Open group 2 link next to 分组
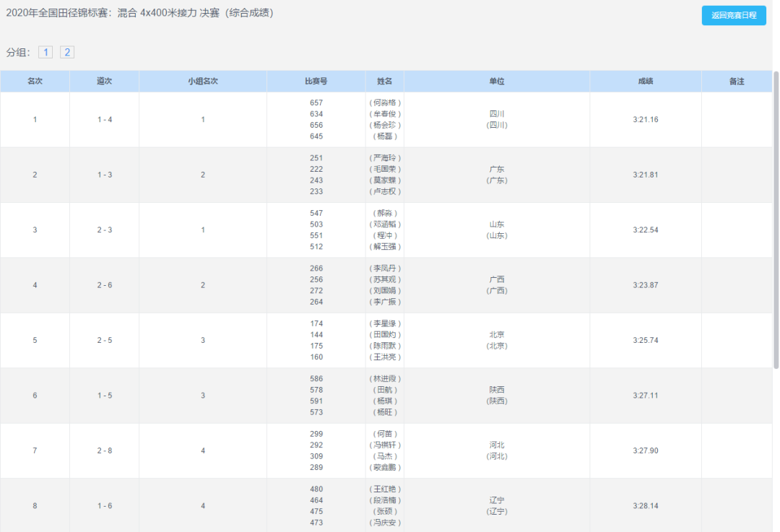The height and width of the screenshot is (532, 780). 67,52
